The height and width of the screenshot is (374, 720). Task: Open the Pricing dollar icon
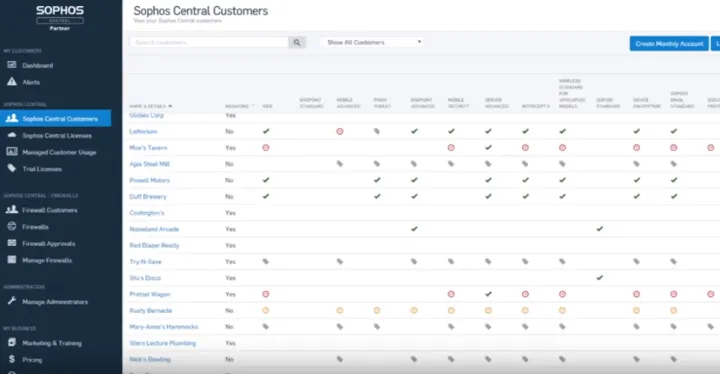pyautogui.click(x=12, y=359)
